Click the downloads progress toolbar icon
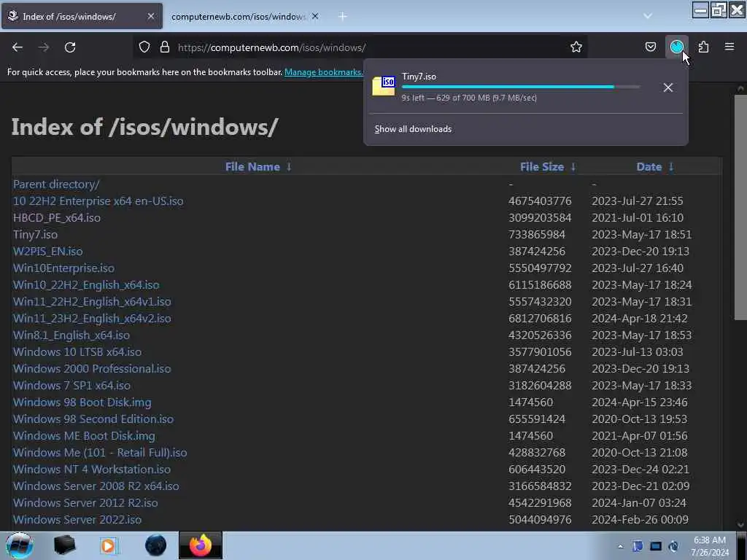747x560 pixels. [x=676, y=47]
